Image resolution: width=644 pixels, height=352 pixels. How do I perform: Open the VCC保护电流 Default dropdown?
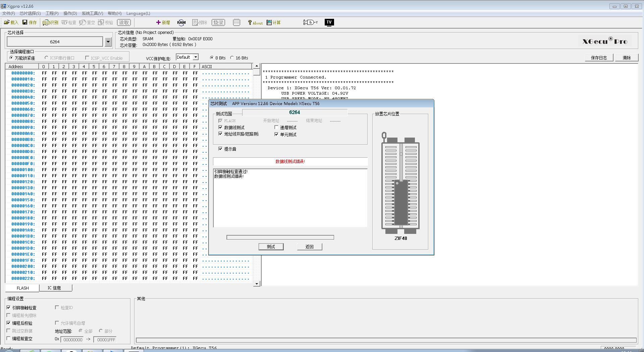(x=196, y=57)
